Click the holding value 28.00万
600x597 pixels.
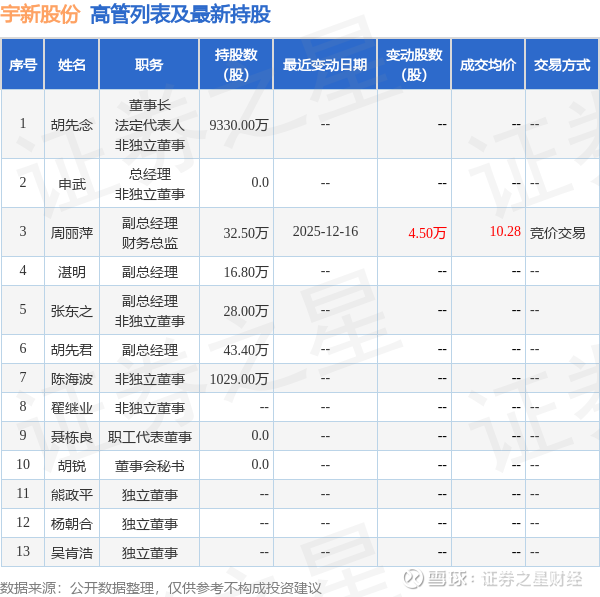pyautogui.click(x=246, y=311)
